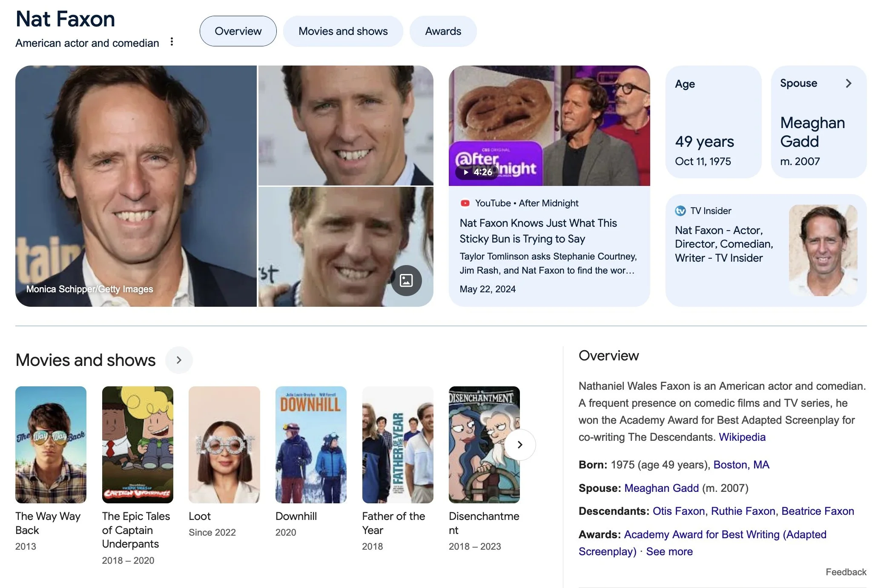Send feedback via the Feedback link

(846, 572)
